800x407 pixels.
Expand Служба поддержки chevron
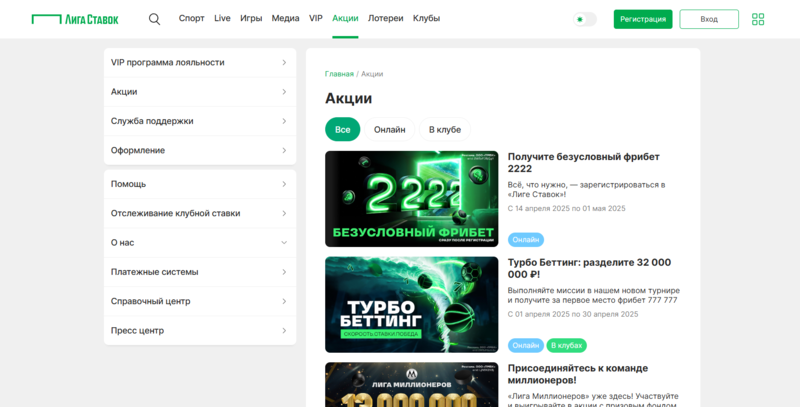284,121
